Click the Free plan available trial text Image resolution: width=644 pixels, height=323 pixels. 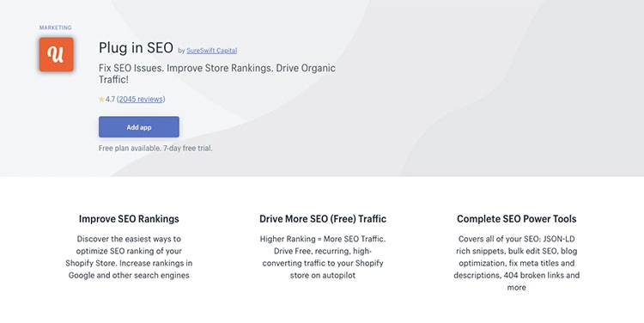click(155, 149)
